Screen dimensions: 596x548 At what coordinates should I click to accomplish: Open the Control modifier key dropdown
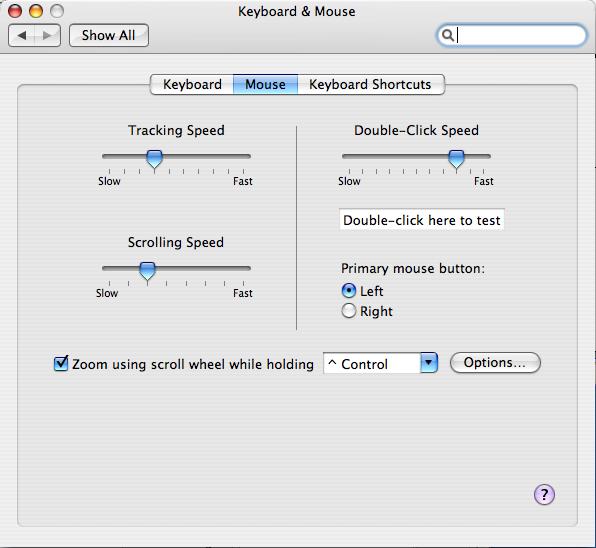click(x=380, y=363)
